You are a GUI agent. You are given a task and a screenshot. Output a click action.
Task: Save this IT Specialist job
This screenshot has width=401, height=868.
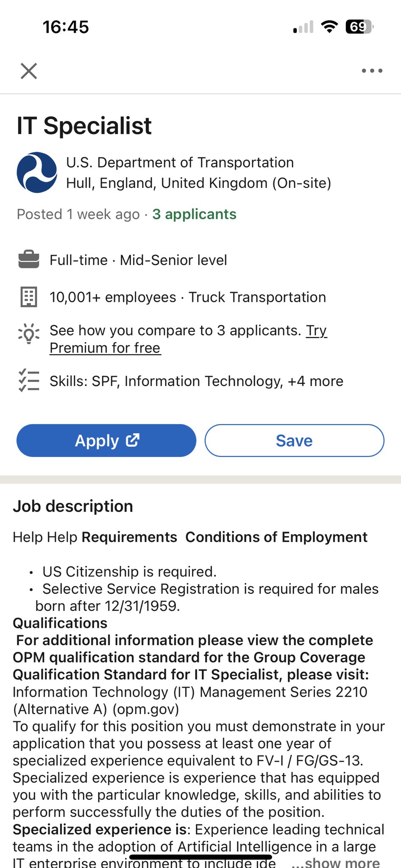[x=294, y=440]
